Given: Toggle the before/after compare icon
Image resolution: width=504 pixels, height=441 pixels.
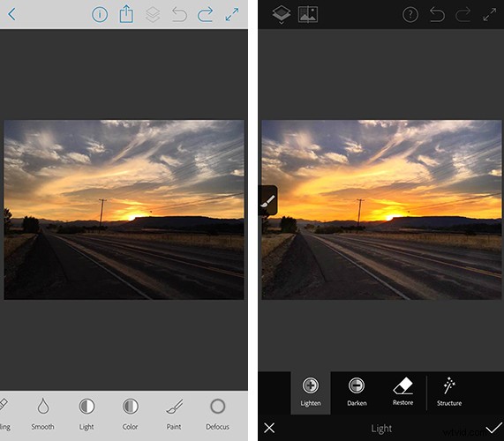Looking at the screenshot, I should click(x=308, y=14).
